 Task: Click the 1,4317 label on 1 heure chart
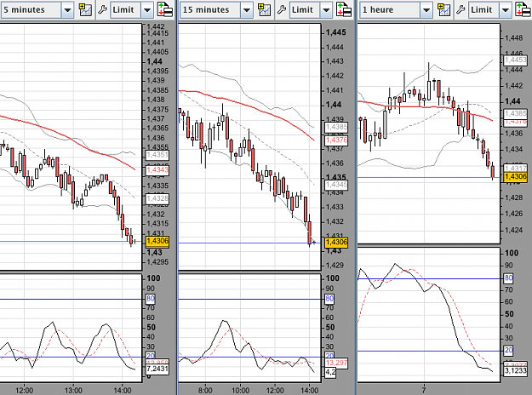tap(515, 168)
